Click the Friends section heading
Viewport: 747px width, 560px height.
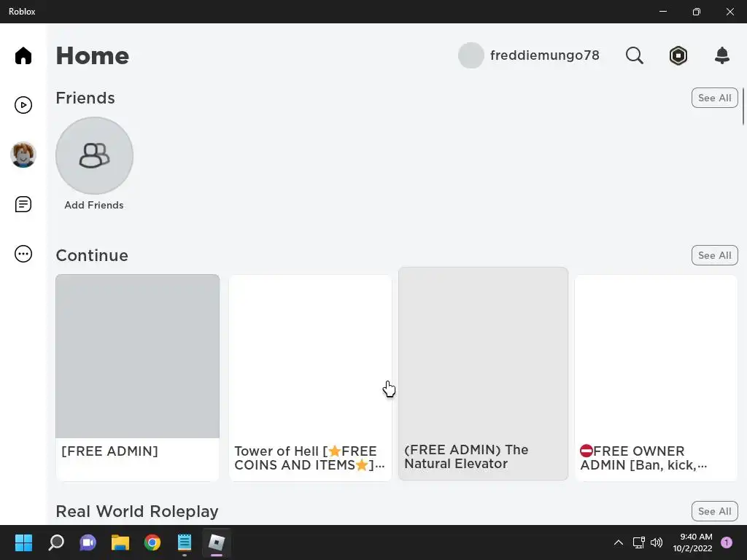coord(85,98)
